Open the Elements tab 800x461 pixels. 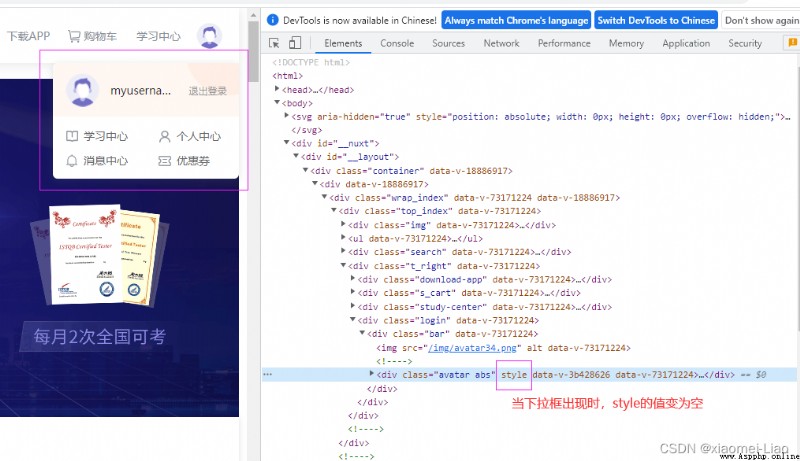(343, 43)
